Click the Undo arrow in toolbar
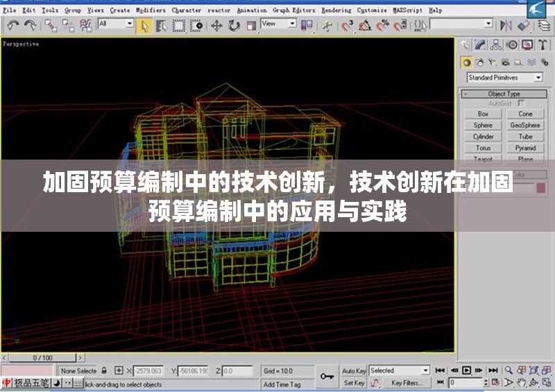Viewport: 555px width, 392px height. [x=12, y=26]
